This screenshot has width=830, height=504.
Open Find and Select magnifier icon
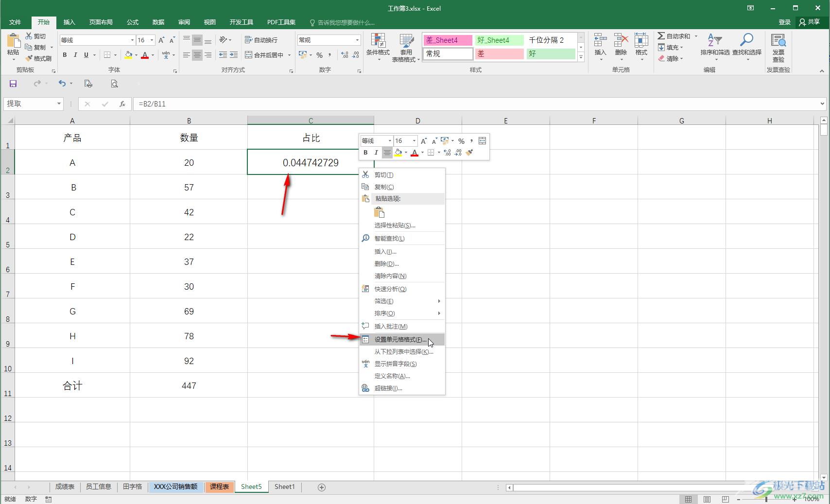pos(747,40)
